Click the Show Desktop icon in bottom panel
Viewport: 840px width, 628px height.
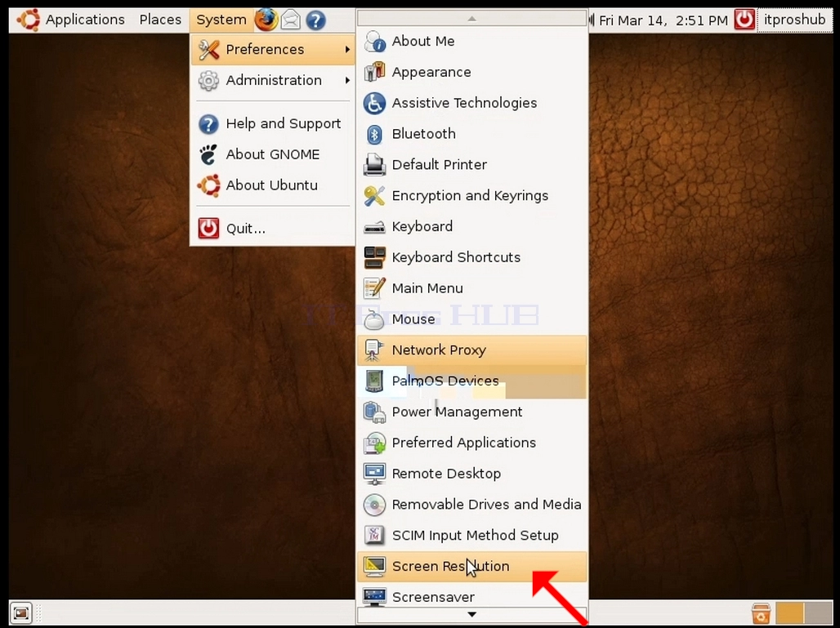tap(21, 613)
